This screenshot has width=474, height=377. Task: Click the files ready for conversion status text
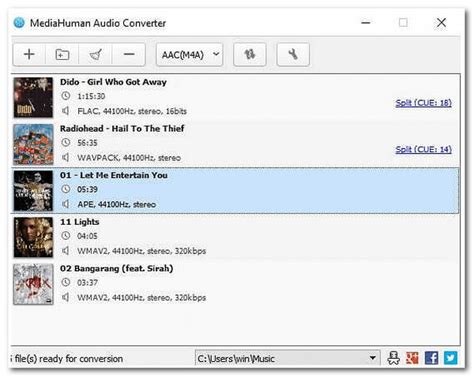(67, 359)
